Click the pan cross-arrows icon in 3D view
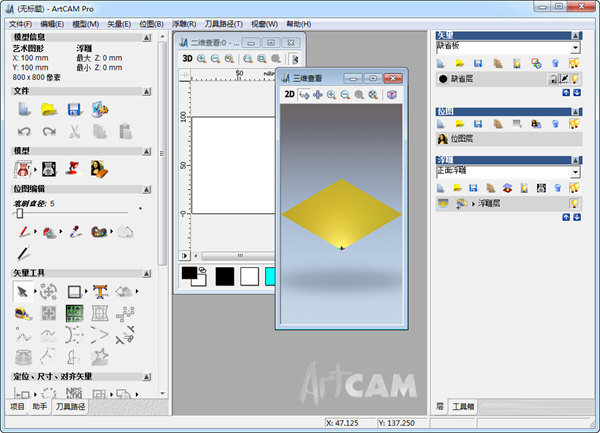Viewport: 600px width, 433px height. pyautogui.click(x=318, y=94)
